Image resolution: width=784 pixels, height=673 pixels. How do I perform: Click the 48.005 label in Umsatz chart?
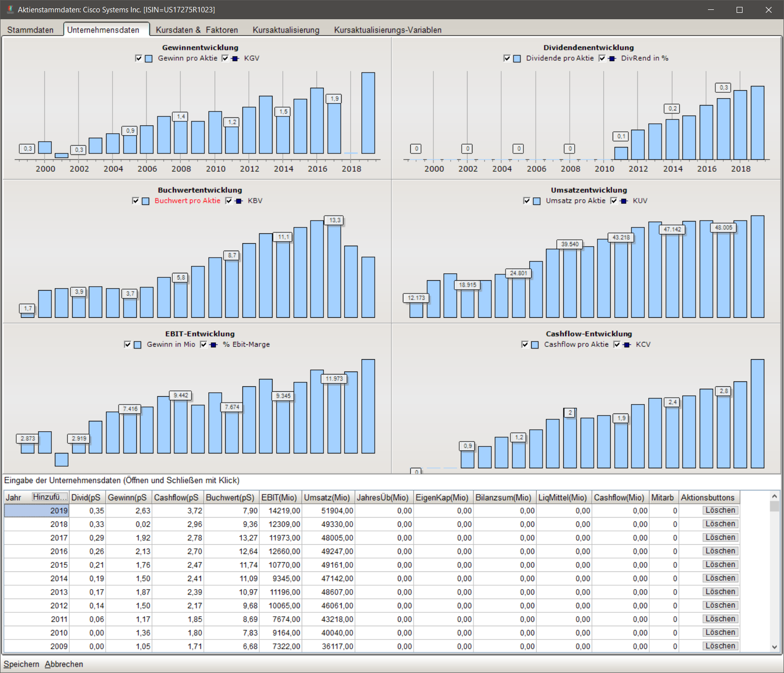click(x=723, y=227)
